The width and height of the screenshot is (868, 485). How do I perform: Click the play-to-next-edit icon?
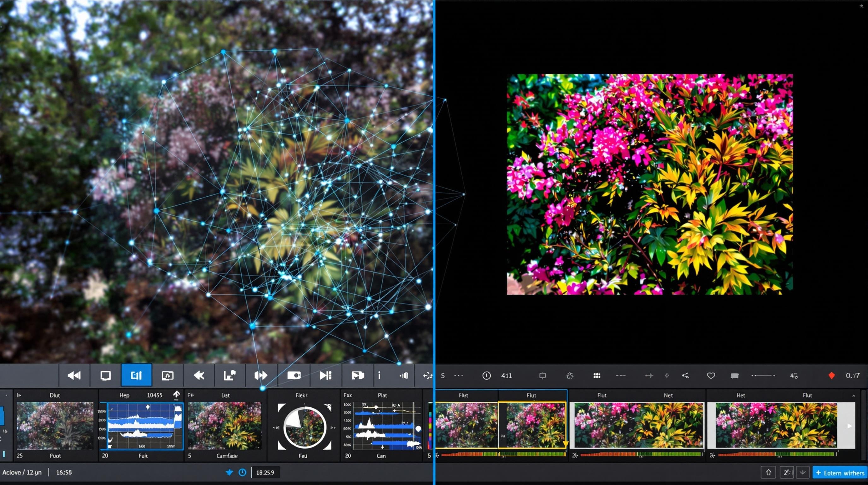click(x=325, y=375)
